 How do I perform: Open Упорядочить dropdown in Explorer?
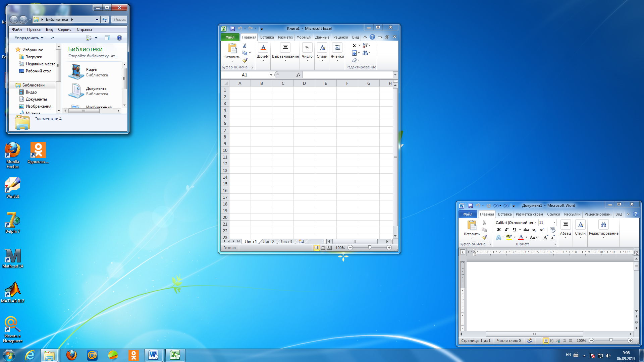click(x=29, y=38)
